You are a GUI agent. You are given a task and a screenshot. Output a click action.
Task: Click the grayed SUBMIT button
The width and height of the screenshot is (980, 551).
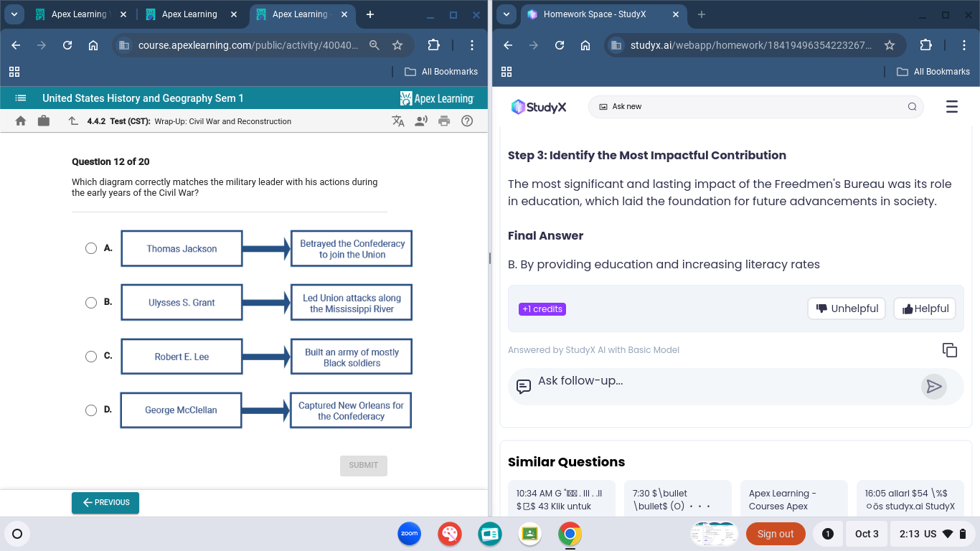point(364,466)
